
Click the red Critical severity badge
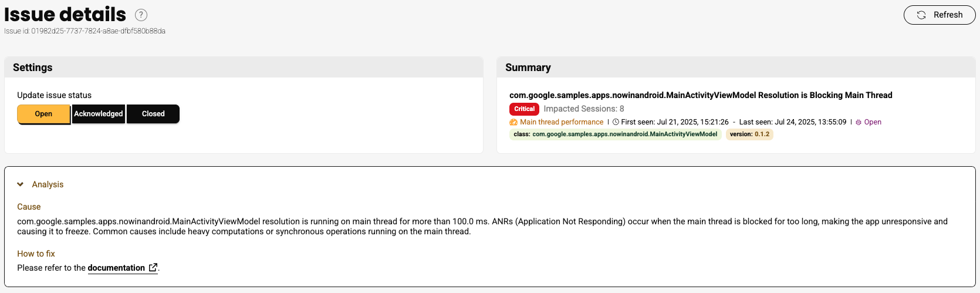tap(524, 109)
